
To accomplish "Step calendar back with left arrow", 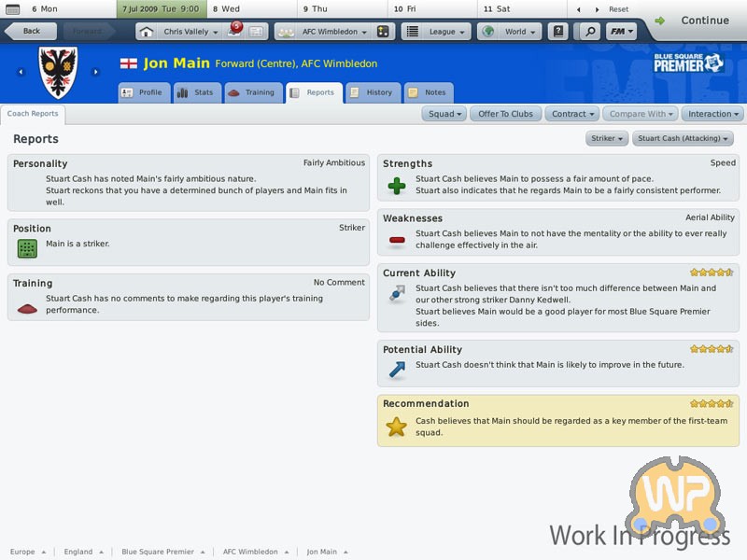I will click(579, 9).
